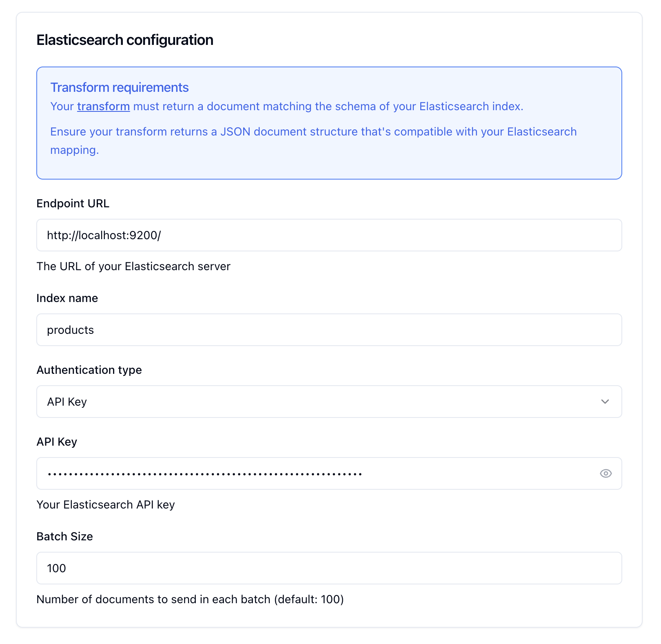The height and width of the screenshot is (644, 661).
Task: Click inside the http://localhost:9200/ field
Action: pyautogui.click(x=329, y=235)
